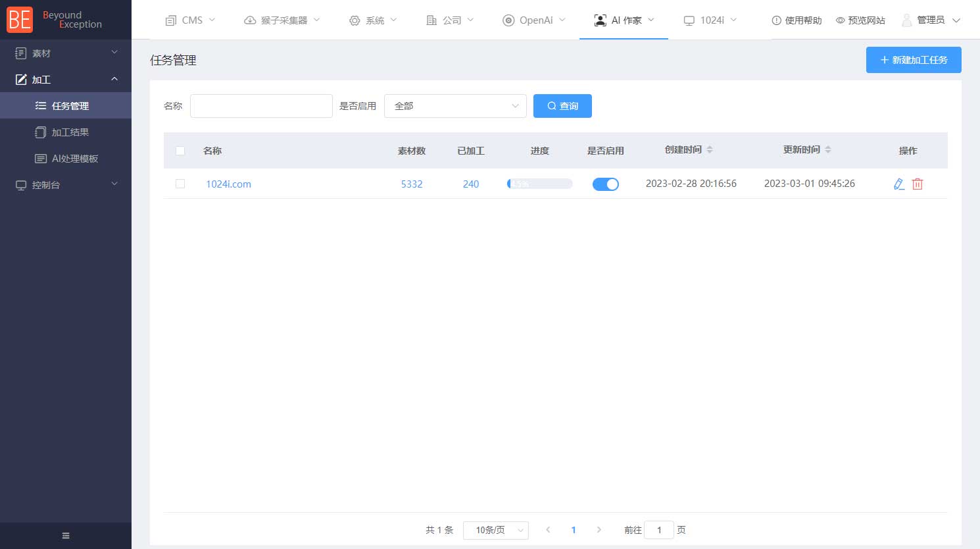Click the sort arrows beside 更新时间
980x549 pixels.
[828, 150]
